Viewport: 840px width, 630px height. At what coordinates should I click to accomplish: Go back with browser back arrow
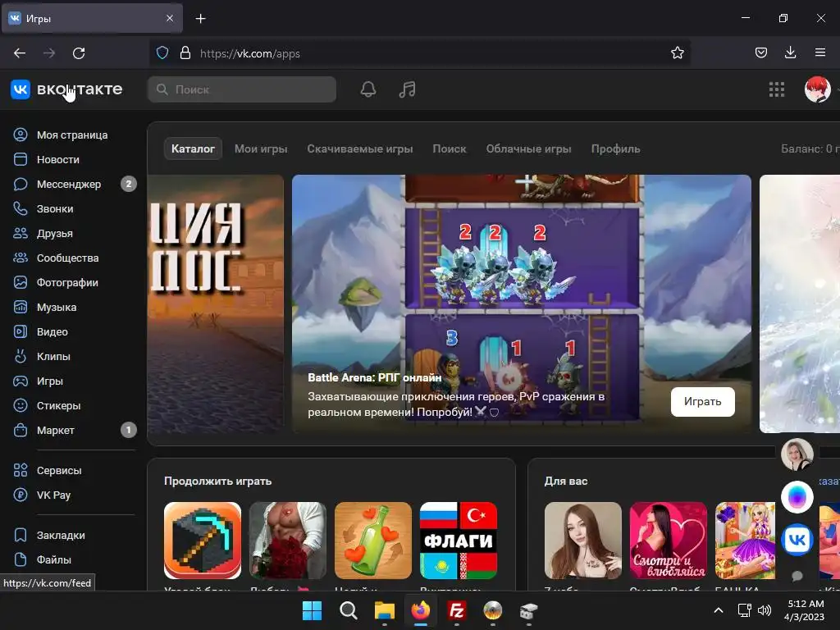pyautogui.click(x=20, y=53)
